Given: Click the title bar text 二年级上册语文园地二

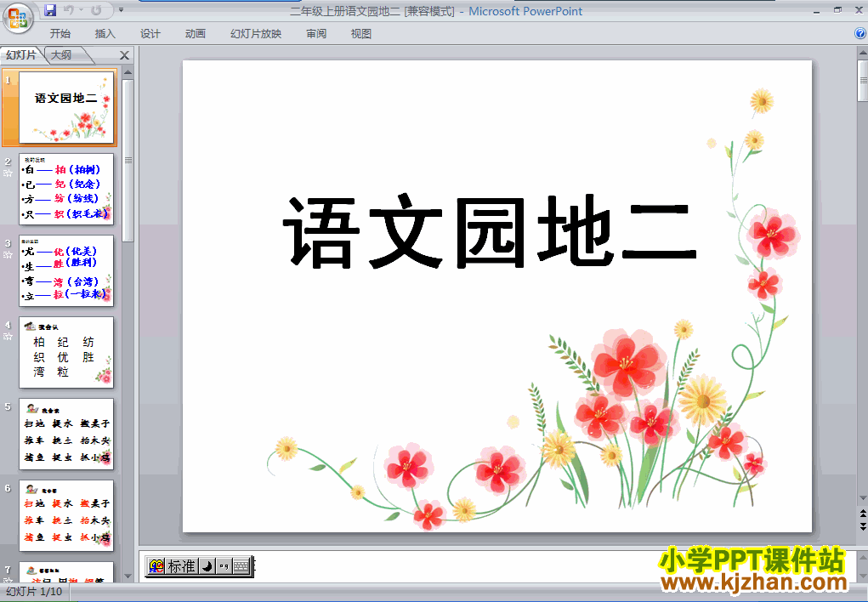Looking at the screenshot, I should click(x=345, y=11).
